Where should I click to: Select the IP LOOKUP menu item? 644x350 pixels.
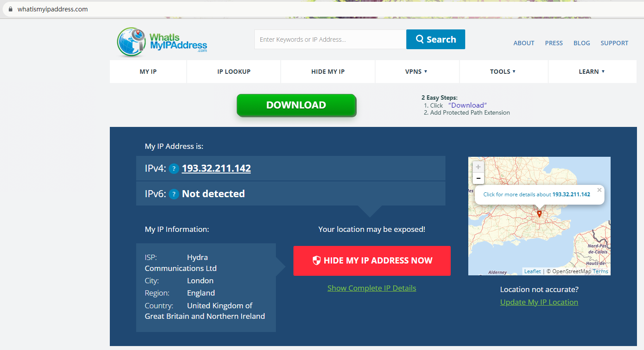pos(234,72)
